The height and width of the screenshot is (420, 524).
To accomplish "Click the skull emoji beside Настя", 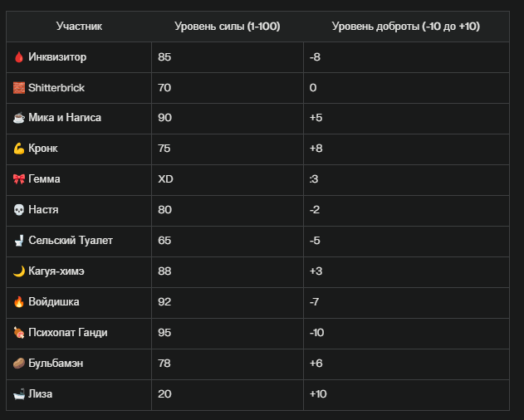I will pos(19,210).
